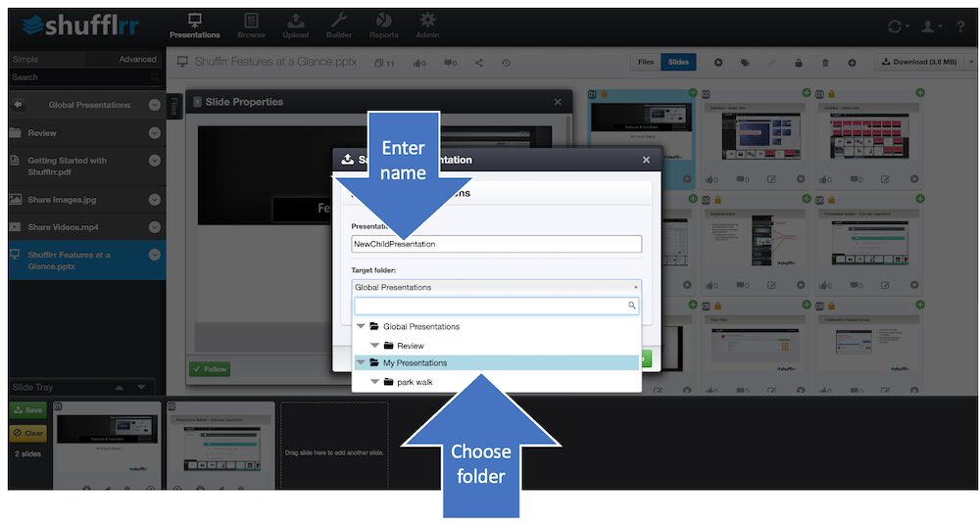The height and width of the screenshot is (524, 980).
Task: Select first slide thumbnail in Slide Tray
Action: 107,445
